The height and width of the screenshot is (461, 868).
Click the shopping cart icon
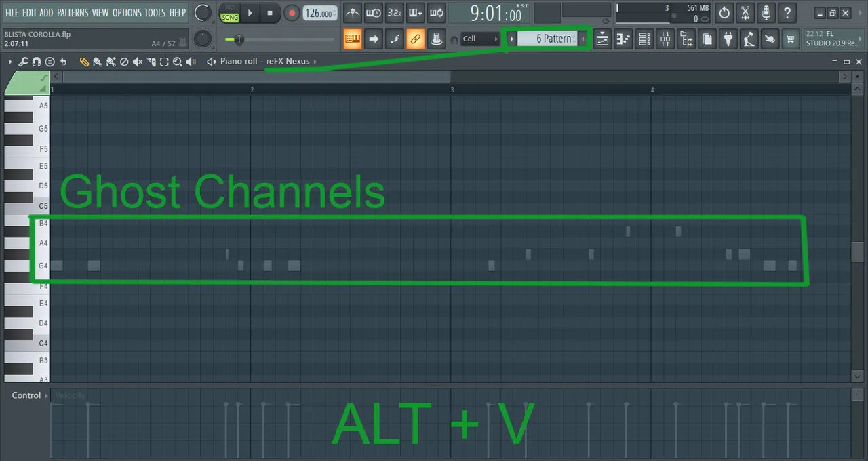790,39
